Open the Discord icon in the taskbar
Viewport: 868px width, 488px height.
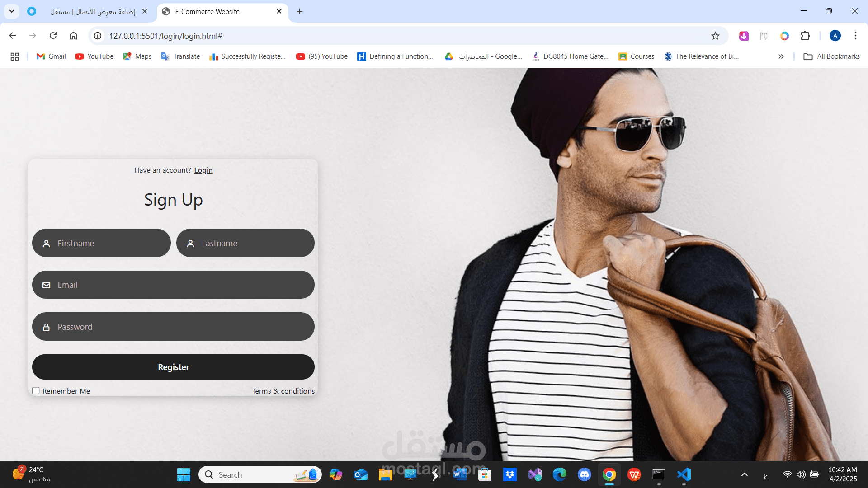tap(584, 474)
